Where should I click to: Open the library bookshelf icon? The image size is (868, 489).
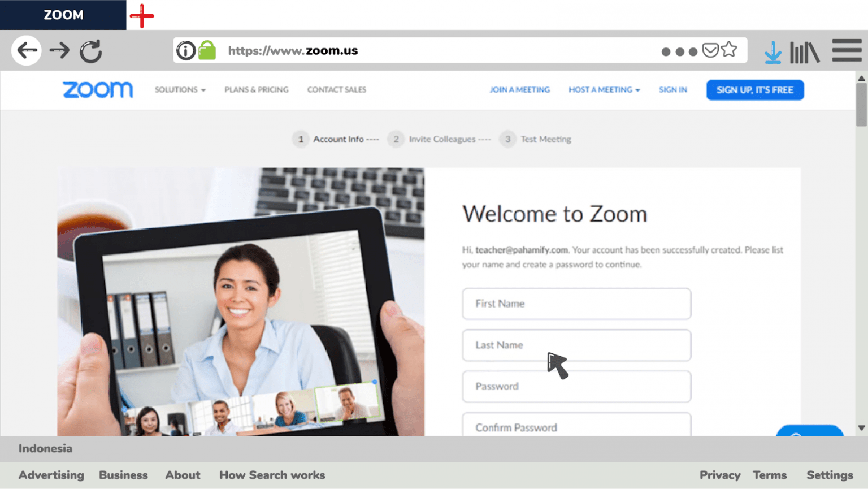(805, 52)
